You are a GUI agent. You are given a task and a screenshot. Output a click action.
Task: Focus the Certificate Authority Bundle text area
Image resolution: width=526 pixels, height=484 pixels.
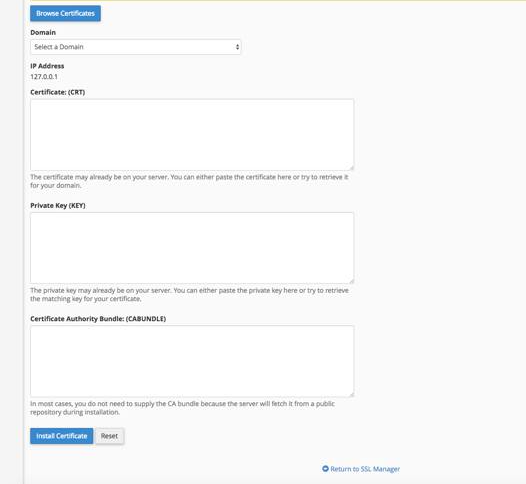click(192, 361)
